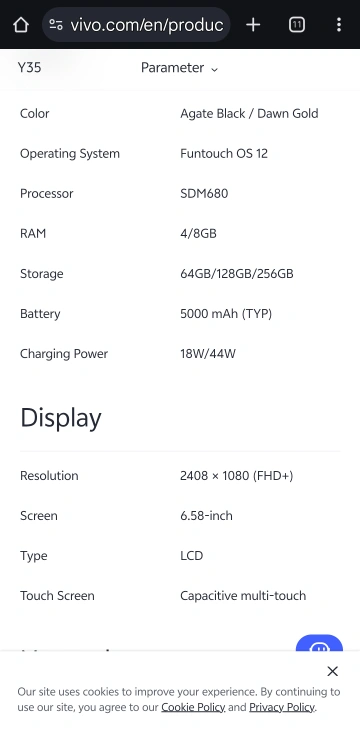The image size is (360, 734).
Task: Open the Cookie Policy link
Action: pyautogui.click(x=193, y=707)
